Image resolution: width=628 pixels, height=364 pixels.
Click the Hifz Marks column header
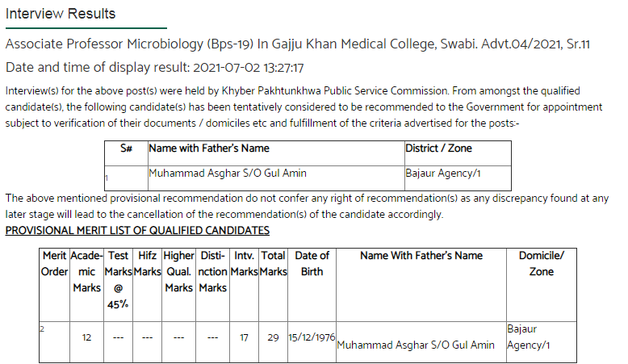[148, 263]
